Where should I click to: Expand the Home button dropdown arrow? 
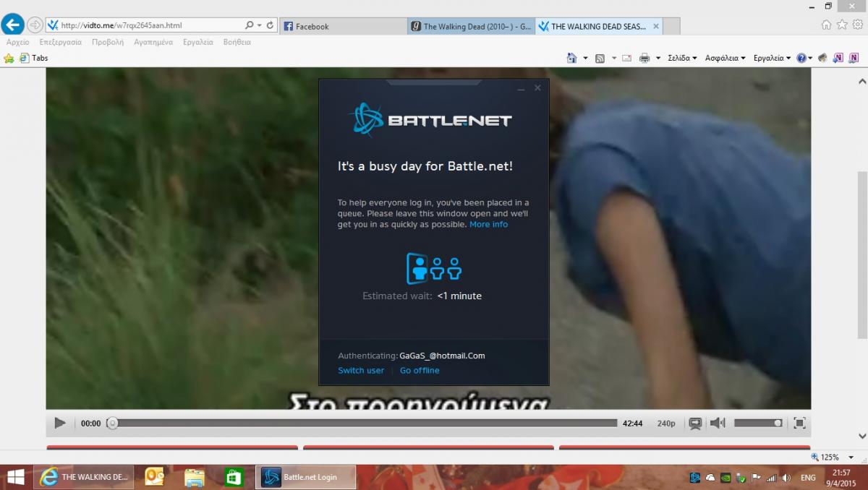[x=585, y=58]
